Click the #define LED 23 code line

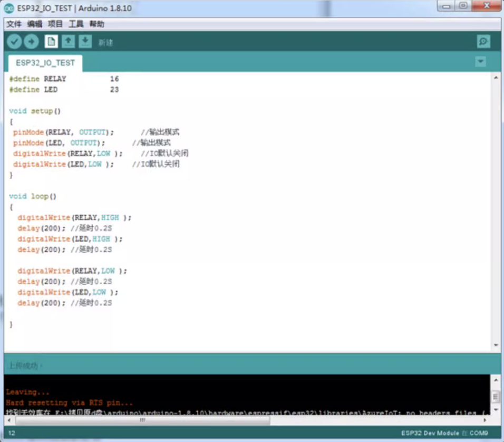63,90
